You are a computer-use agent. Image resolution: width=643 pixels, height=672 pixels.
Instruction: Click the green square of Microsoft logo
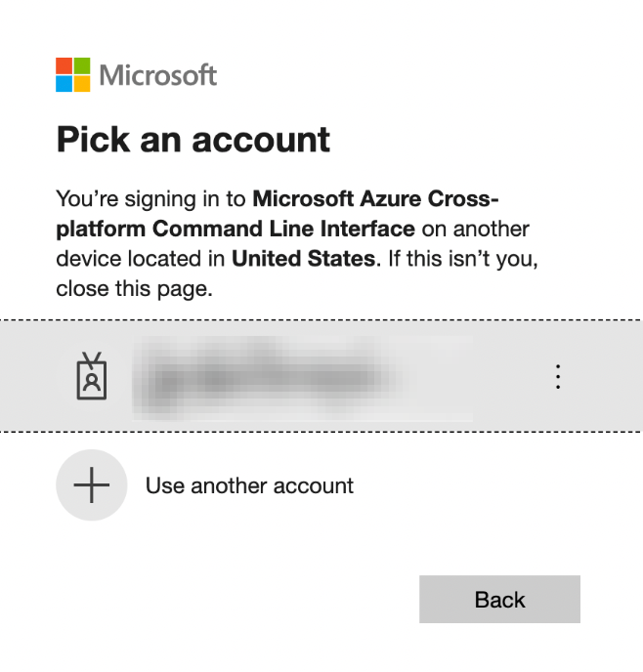pos(82,65)
